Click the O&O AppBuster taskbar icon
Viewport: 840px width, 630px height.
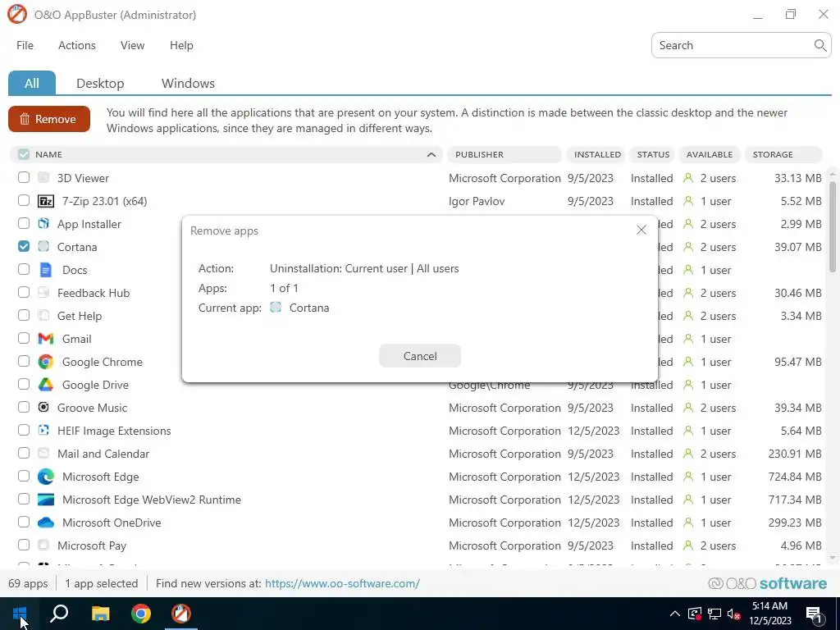pos(181,614)
